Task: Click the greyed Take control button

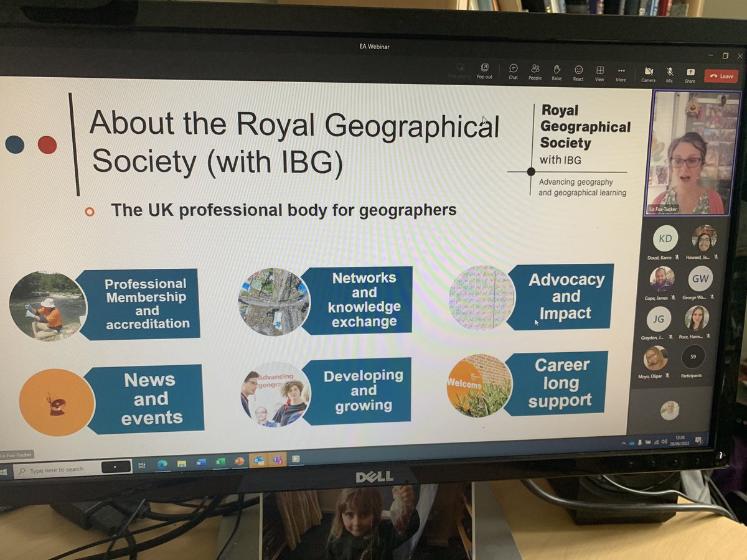Action: pyautogui.click(x=461, y=70)
